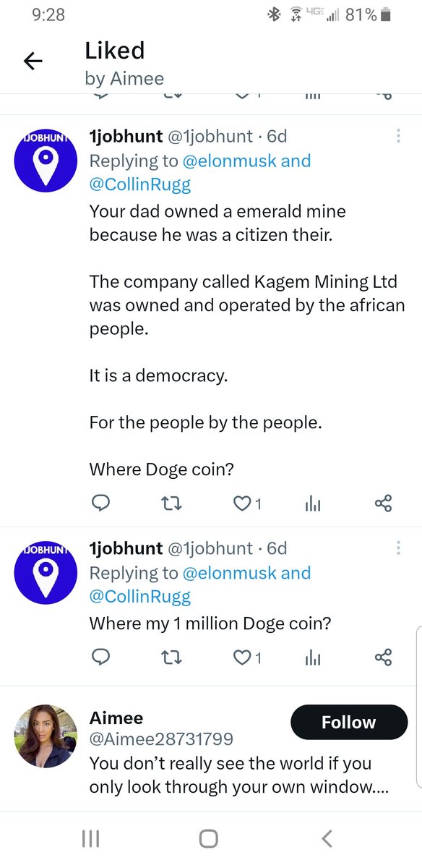Share the emerald mine tweet
The height and width of the screenshot is (868, 422).
383,503
